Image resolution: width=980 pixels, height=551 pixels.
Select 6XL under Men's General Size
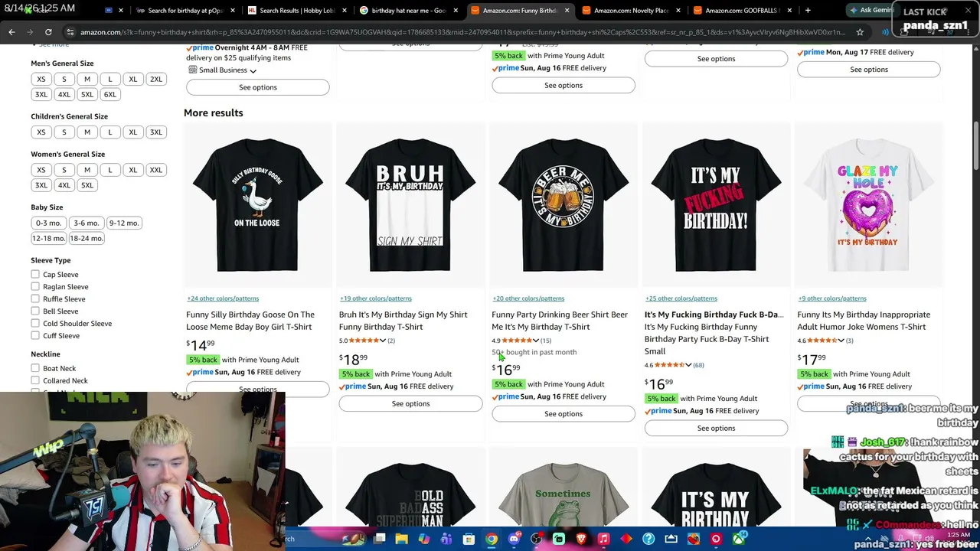110,94
